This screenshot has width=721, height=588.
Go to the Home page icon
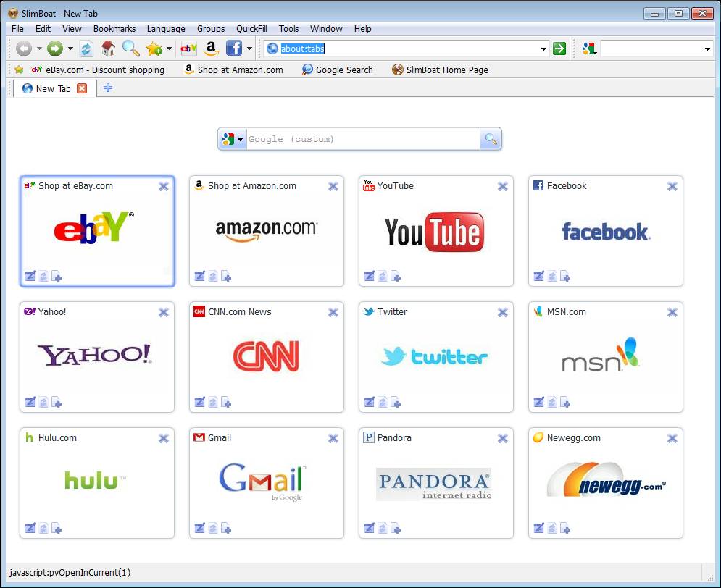coord(108,49)
